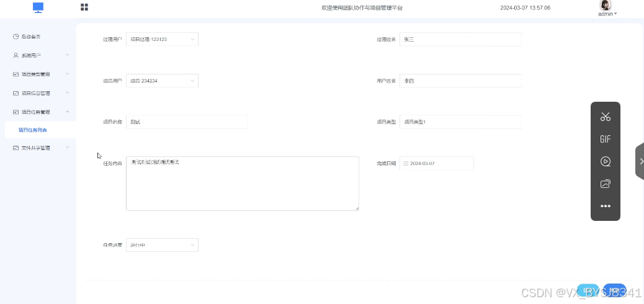This screenshot has height=304, width=644.
Task: Click the light-blue button at bottom right
Action: point(588,290)
